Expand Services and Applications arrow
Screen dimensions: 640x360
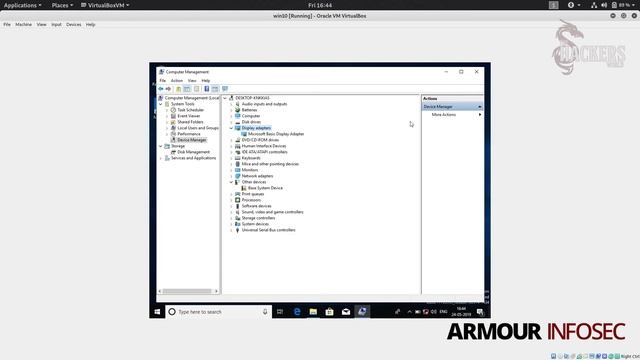tap(160, 158)
